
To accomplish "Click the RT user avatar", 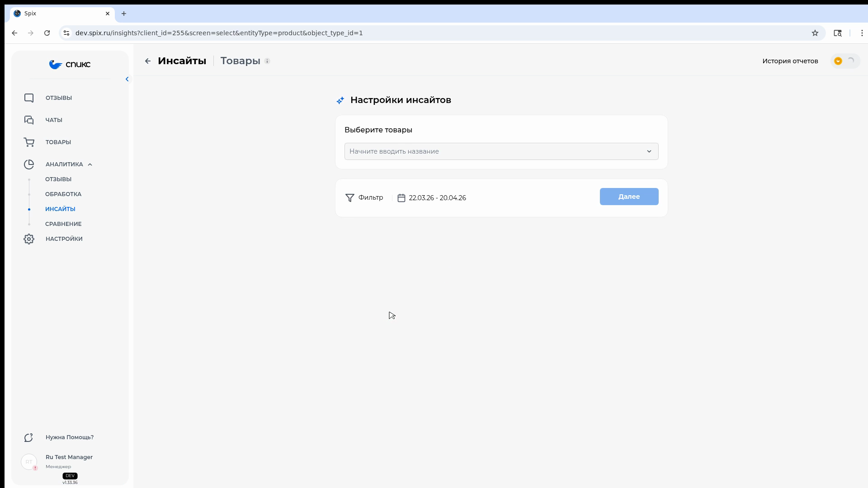I will pos(29,462).
